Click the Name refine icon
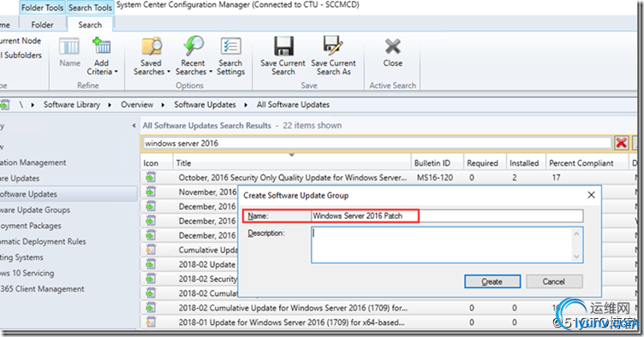Viewport: 644px width, 337px height. click(69, 52)
